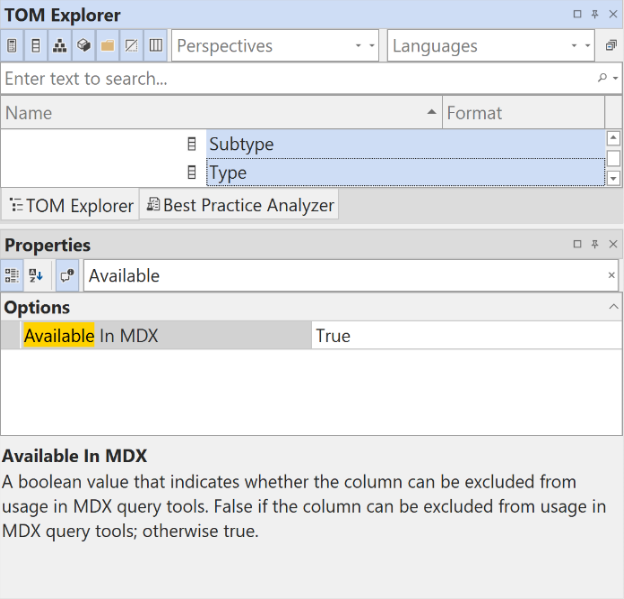Toggle the display folders icon
624x599 pixels.
pyautogui.click(x=107, y=46)
